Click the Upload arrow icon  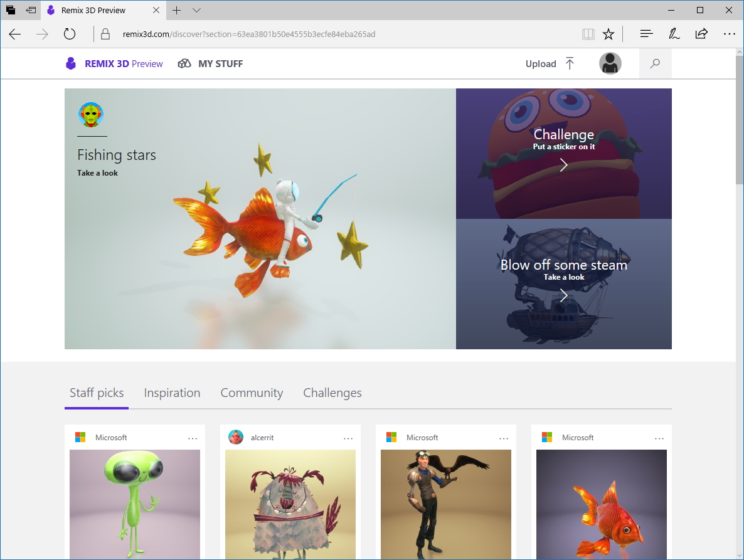pyautogui.click(x=570, y=63)
